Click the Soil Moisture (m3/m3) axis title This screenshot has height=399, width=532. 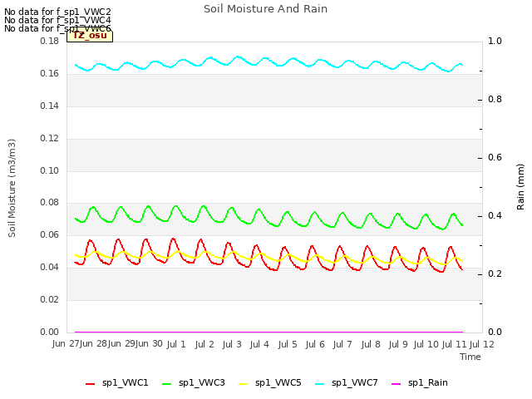[12, 188]
